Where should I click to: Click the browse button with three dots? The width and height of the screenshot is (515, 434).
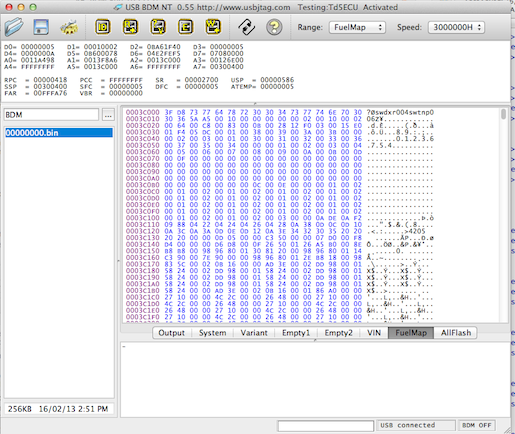coord(108,115)
